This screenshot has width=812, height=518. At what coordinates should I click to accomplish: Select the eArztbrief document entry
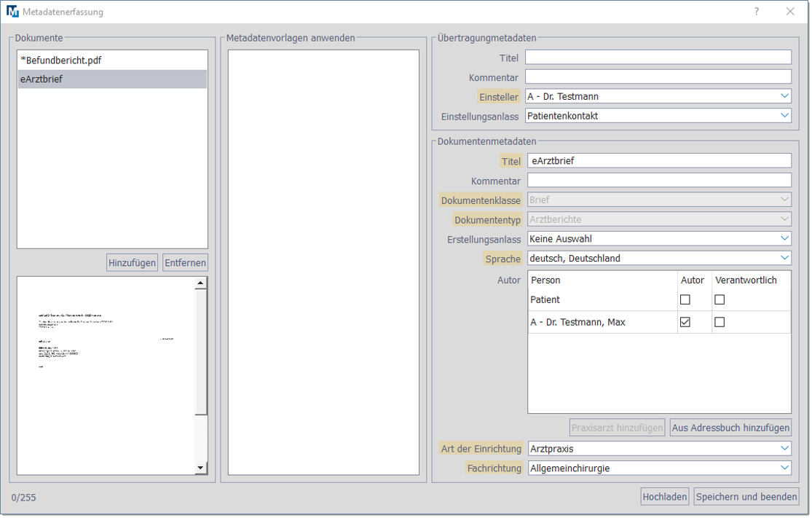coord(42,79)
